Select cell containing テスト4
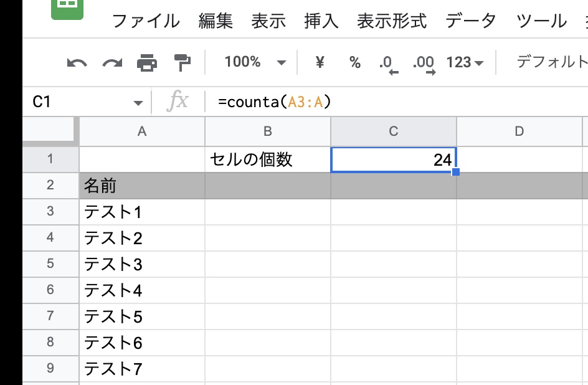The width and height of the screenshot is (588, 385). 142,290
